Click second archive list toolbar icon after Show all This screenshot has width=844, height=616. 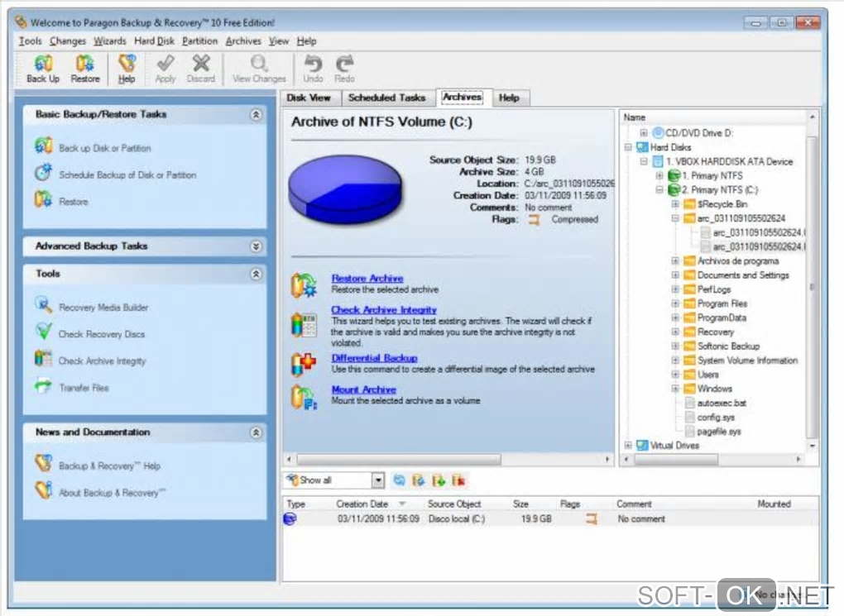click(418, 480)
